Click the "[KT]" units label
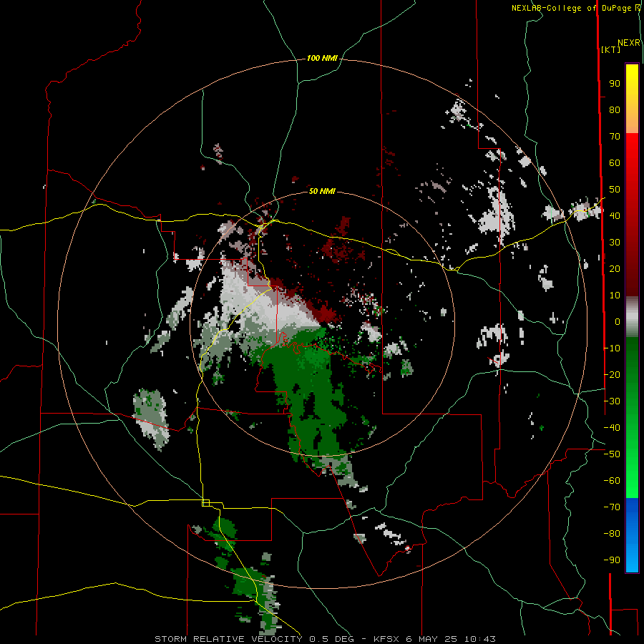 (x=611, y=49)
